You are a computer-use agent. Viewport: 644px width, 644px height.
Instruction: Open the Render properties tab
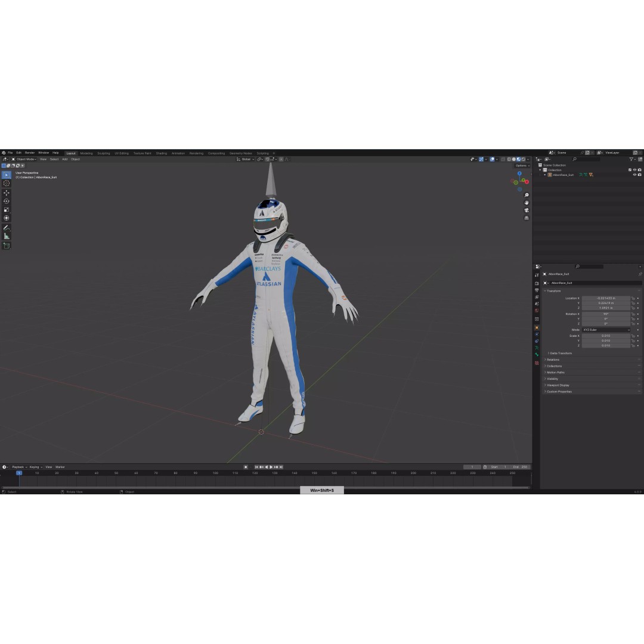pos(537,283)
